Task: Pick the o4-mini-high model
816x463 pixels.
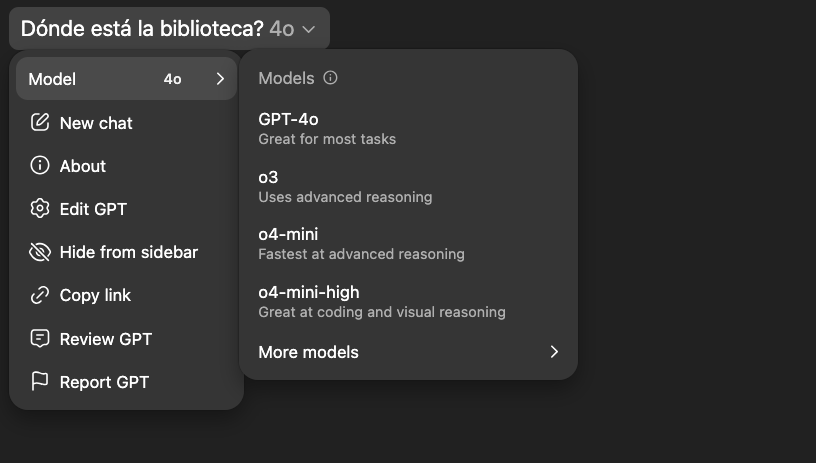Action: [x=409, y=301]
